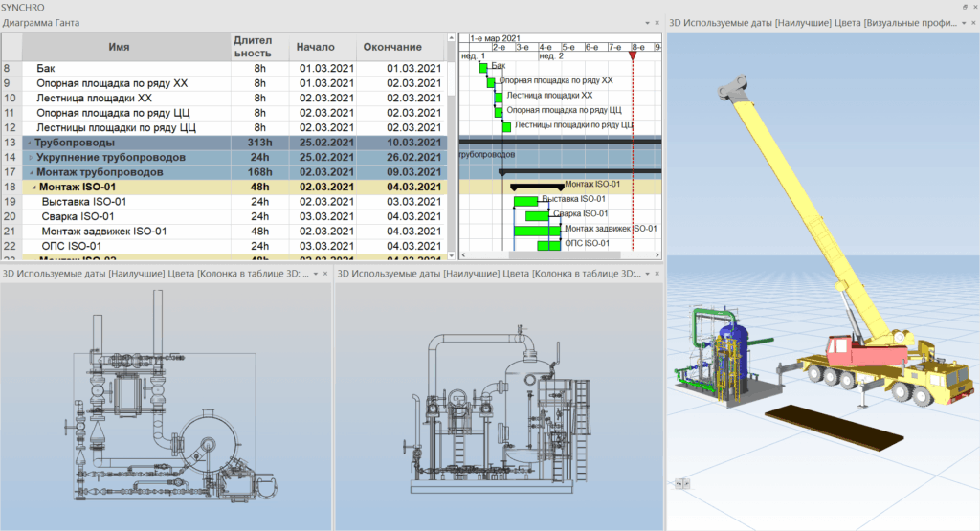Close the crane 3D view panel
The height and width of the screenshot is (531, 980).
click(x=973, y=23)
